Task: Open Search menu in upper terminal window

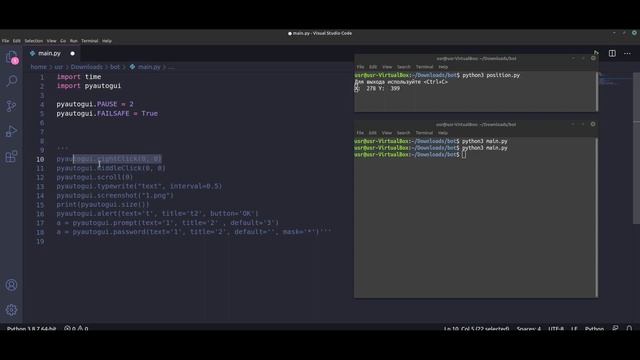Action: click(404, 67)
